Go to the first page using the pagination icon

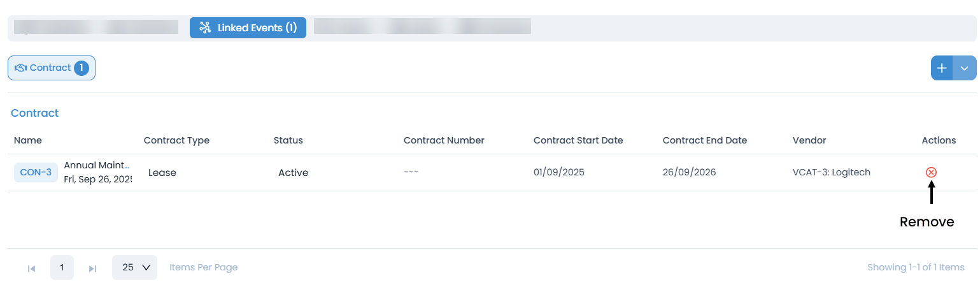[31, 268]
